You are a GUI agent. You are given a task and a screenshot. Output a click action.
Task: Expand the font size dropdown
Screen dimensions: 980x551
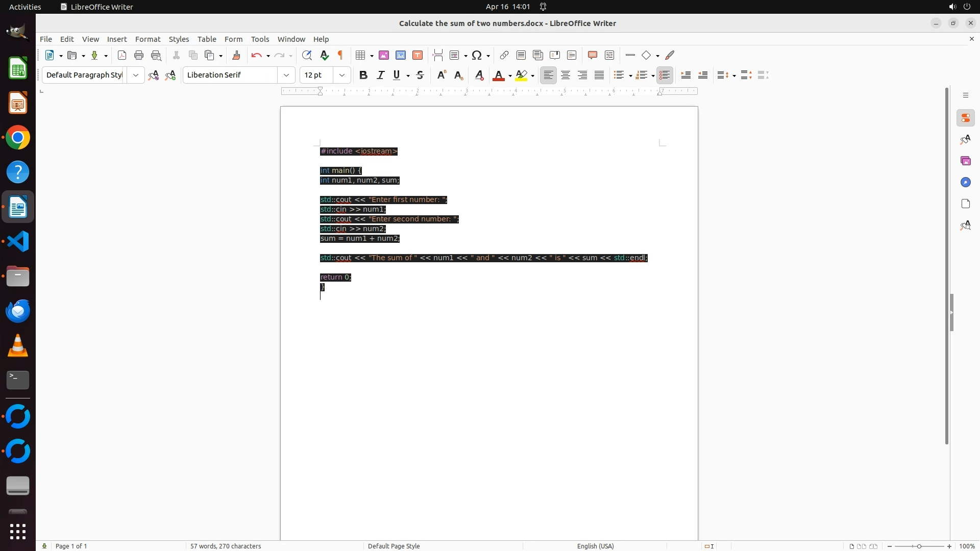click(342, 75)
